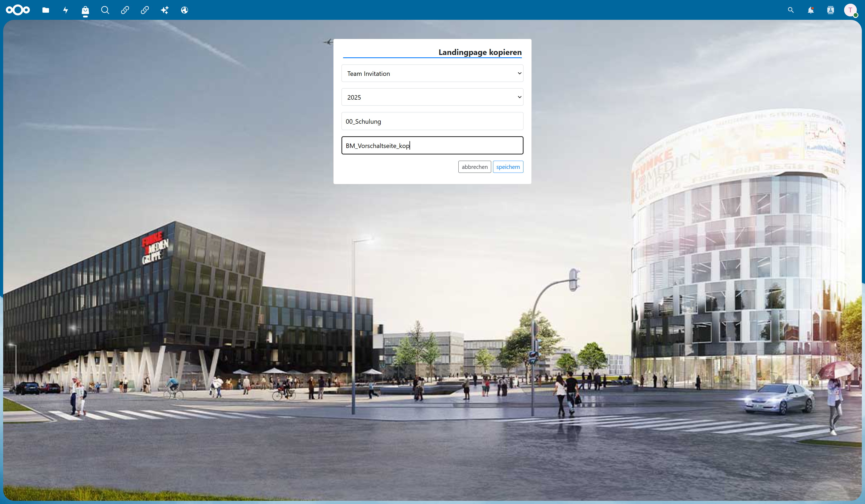Open the user avatar menu
The width and height of the screenshot is (865, 504).
click(850, 10)
